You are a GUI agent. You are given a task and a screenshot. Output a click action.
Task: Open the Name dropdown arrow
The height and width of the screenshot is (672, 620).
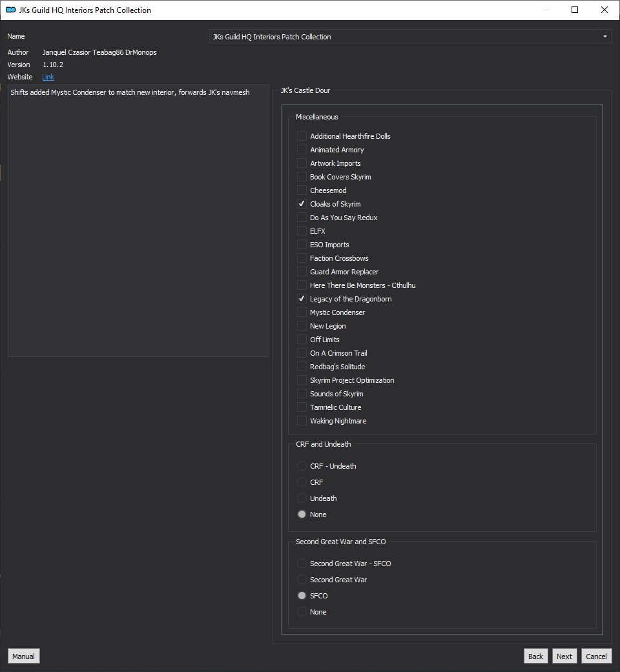604,36
